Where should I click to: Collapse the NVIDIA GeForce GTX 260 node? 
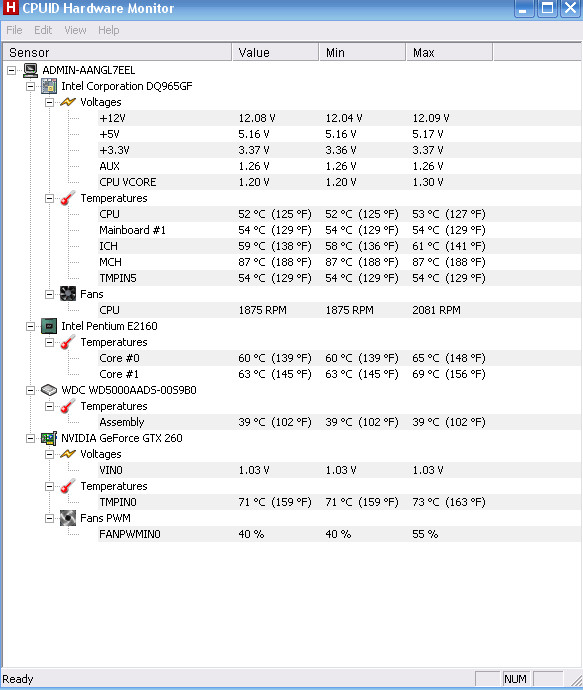click(30, 438)
